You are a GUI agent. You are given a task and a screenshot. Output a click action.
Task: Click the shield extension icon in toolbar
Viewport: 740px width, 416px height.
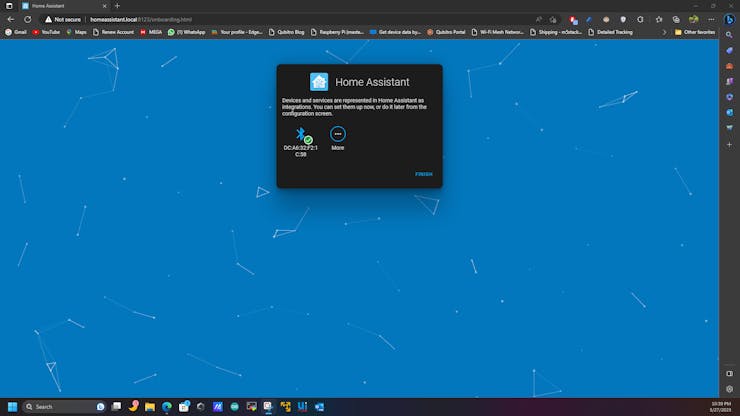click(623, 19)
